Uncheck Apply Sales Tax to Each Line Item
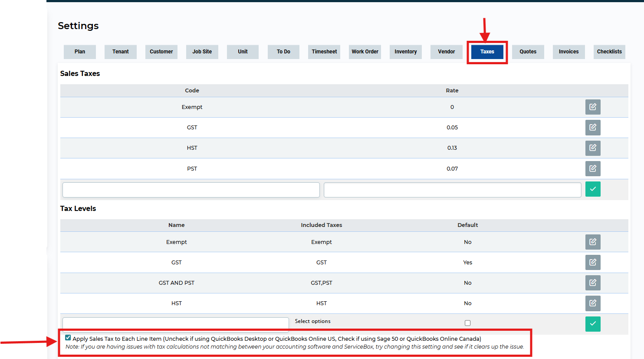The image size is (644, 359). tap(68, 338)
